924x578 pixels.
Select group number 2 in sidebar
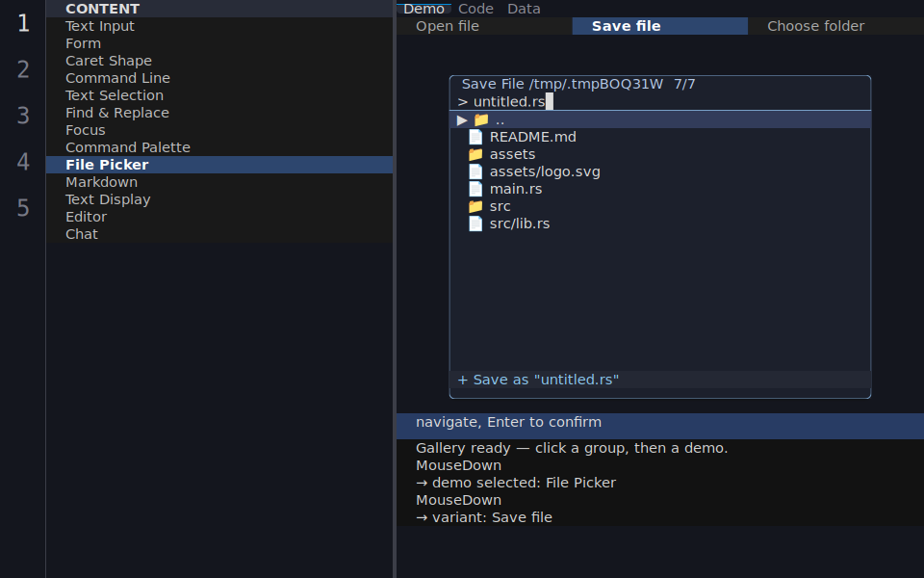pyautogui.click(x=23, y=69)
